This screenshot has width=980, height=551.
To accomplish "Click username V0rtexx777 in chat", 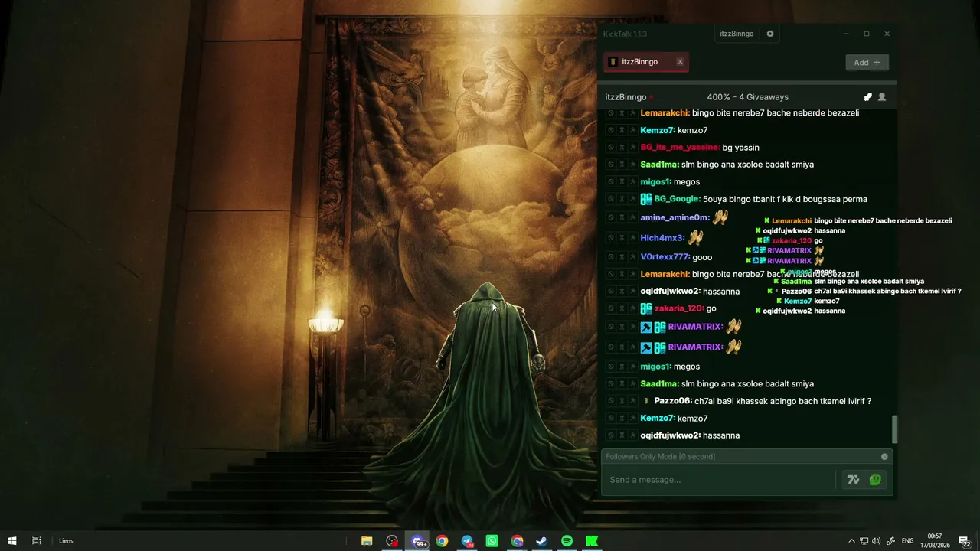I will [x=665, y=257].
